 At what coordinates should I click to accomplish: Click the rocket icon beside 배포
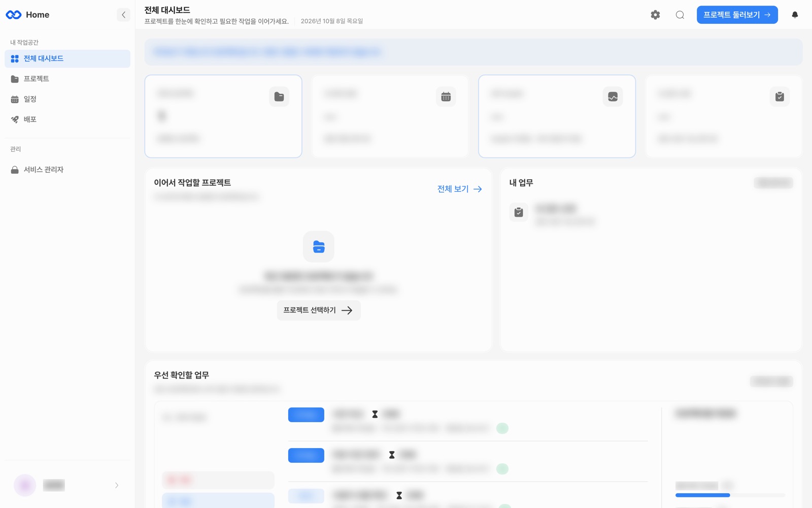click(x=15, y=120)
